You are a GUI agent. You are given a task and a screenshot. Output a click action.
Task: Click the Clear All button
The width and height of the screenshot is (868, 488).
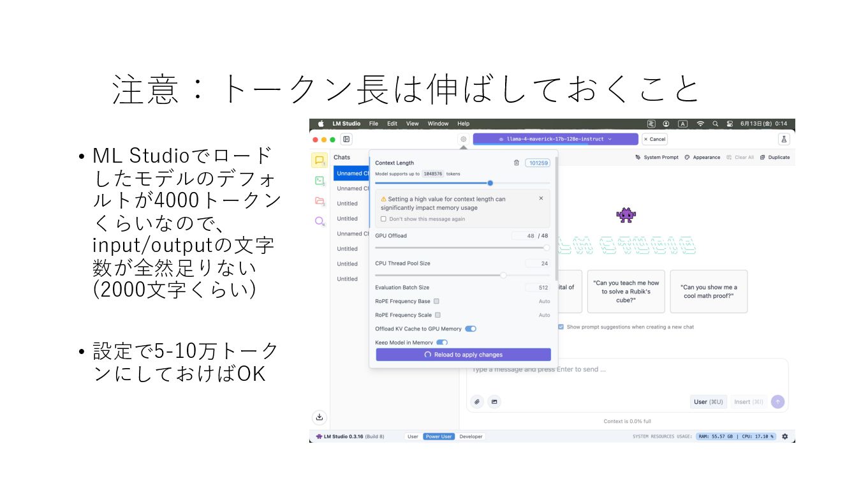[740, 158]
